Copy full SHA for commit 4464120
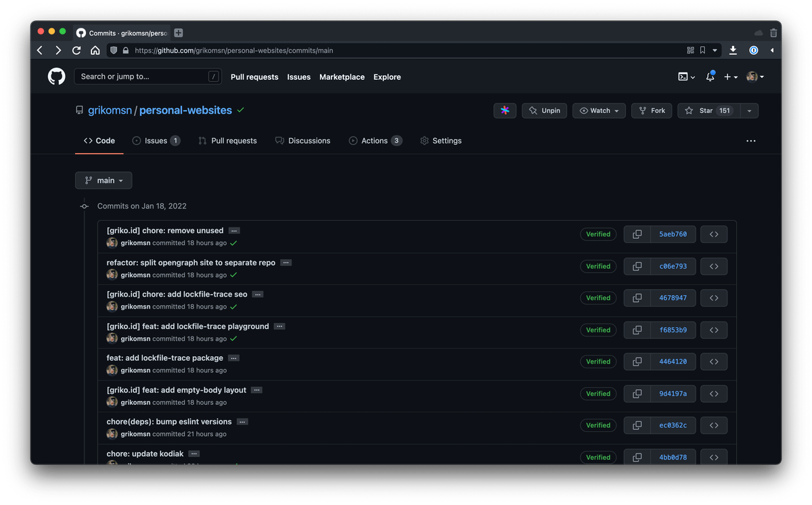The image size is (812, 505). (x=637, y=361)
